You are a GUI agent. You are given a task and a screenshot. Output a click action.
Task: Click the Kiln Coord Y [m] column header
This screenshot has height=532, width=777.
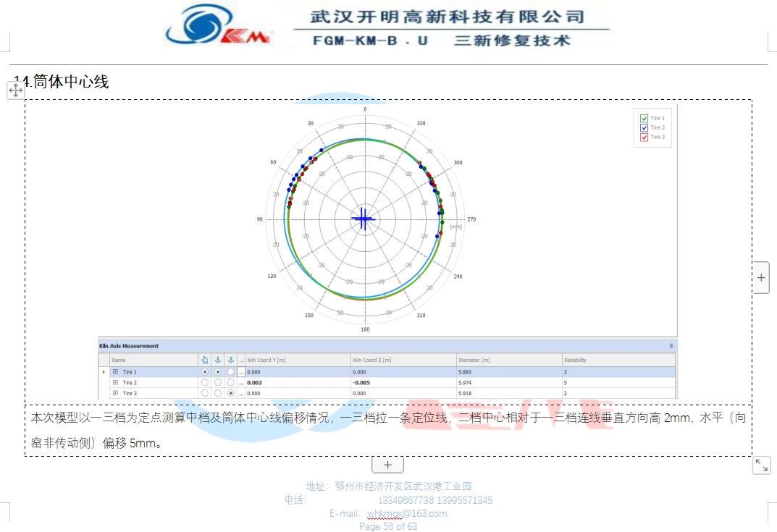coord(298,360)
